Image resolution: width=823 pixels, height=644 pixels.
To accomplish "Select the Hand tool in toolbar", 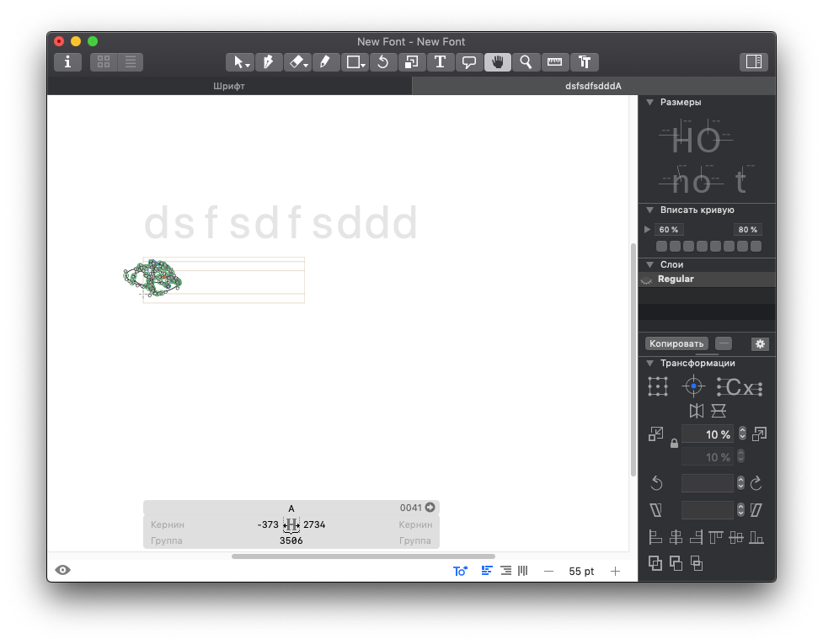I will (497, 61).
